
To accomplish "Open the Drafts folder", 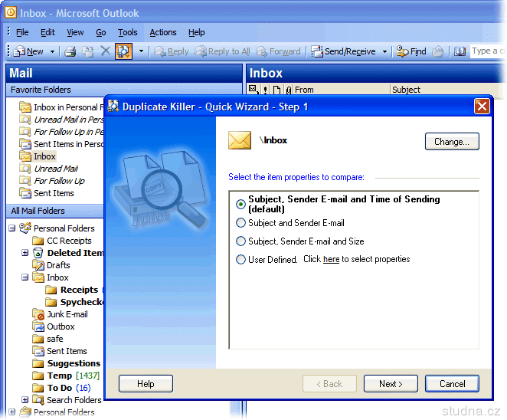I will [x=51, y=265].
